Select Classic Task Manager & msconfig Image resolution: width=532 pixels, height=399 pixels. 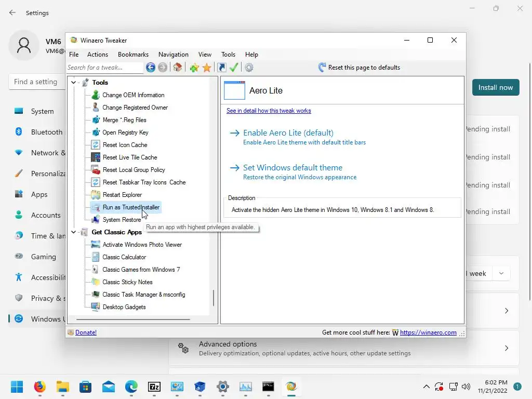point(144,295)
